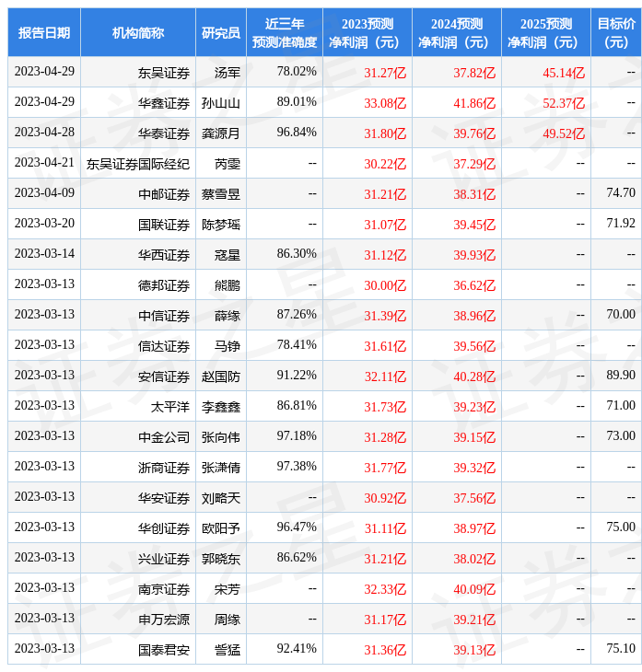Viewport: 642px width, 672px height.
Task: Click researcher name 孙山山
Action: (221, 103)
